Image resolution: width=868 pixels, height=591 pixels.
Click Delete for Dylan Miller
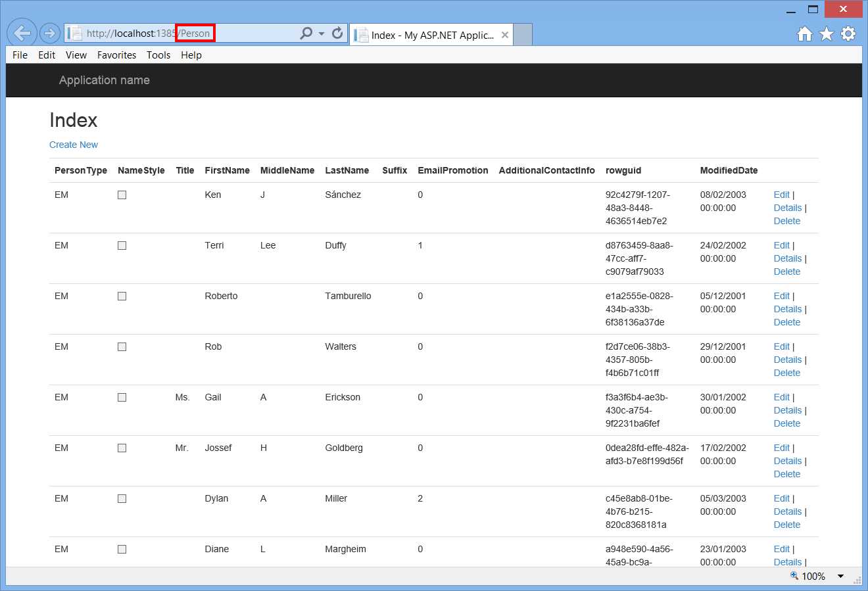(787, 525)
